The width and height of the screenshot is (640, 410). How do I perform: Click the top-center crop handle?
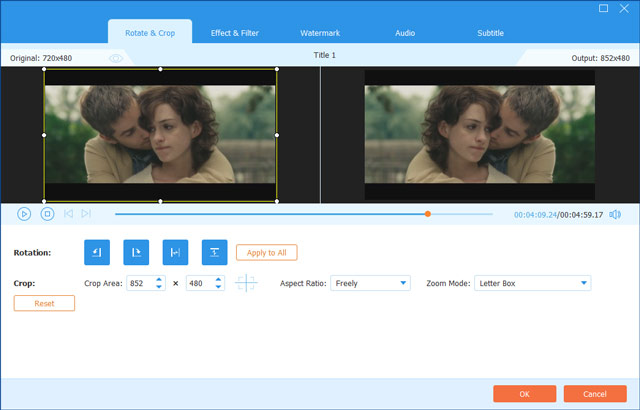click(160, 69)
